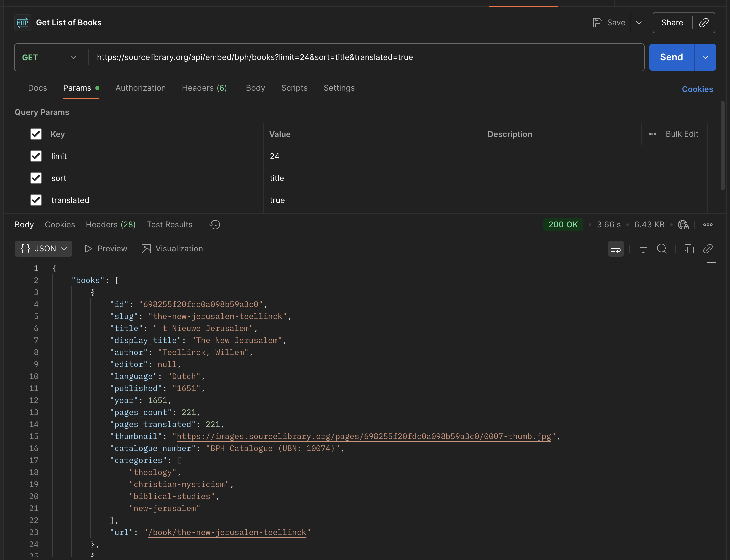Copy the response body to clipboard
The image size is (730, 560).
[689, 249]
